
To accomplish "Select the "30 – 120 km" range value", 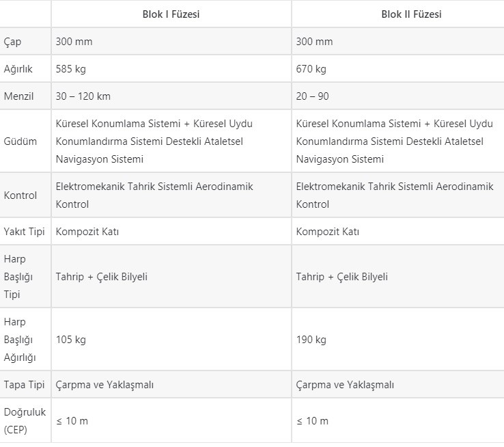I will 83,96.
